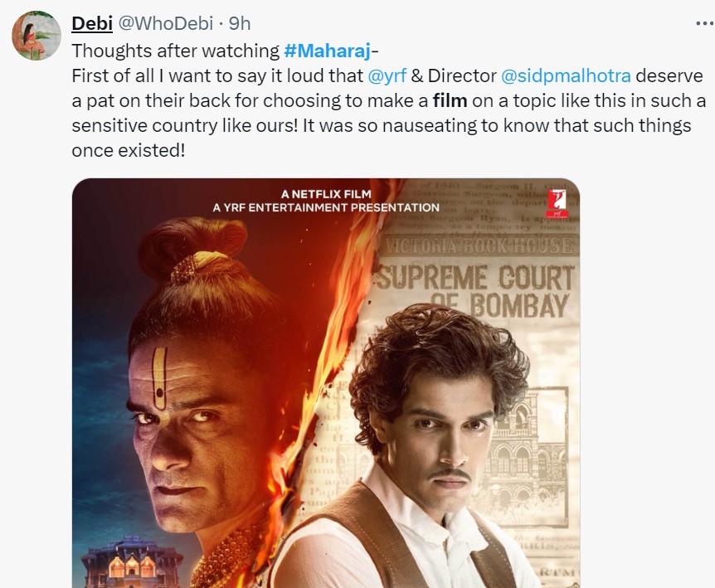Click Debi's profile avatar picture
Screen dimensions: 715x588
pyautogui.click(x=36, y=36)
